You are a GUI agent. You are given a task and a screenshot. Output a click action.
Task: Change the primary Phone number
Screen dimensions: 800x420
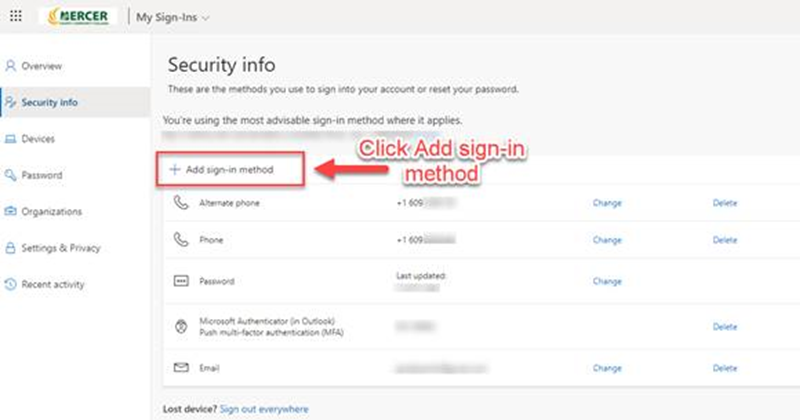point(607,240)
